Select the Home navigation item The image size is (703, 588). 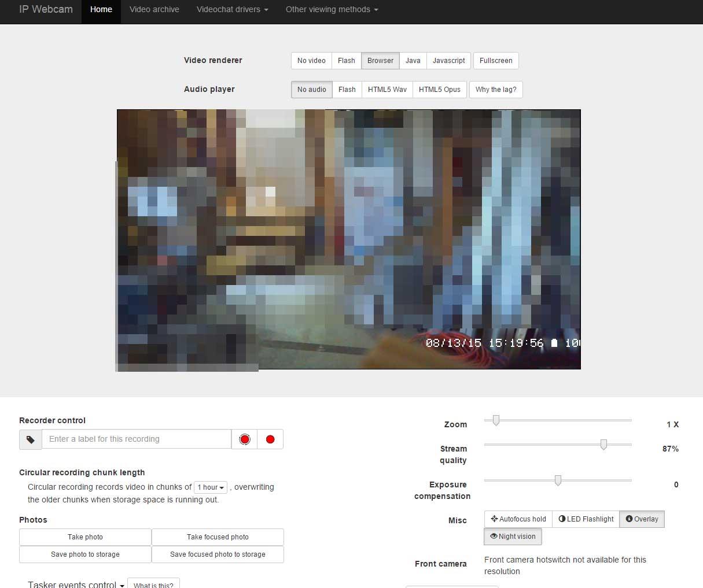pos(101,10)
